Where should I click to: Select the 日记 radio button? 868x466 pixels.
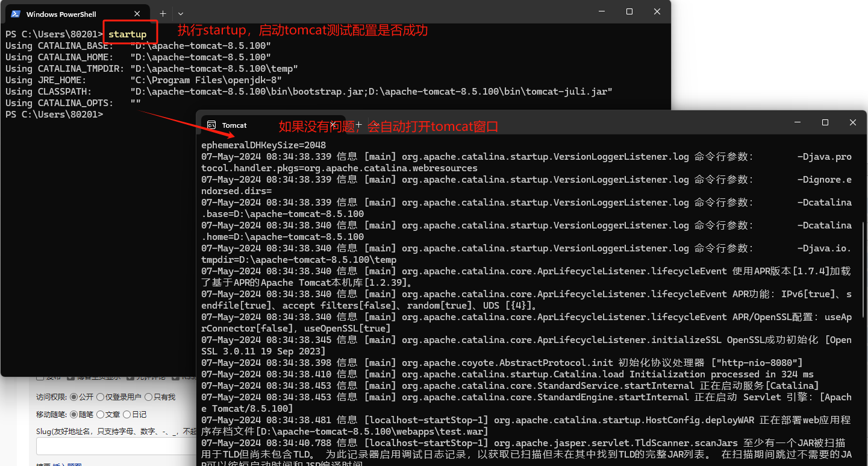click(126, 414)
